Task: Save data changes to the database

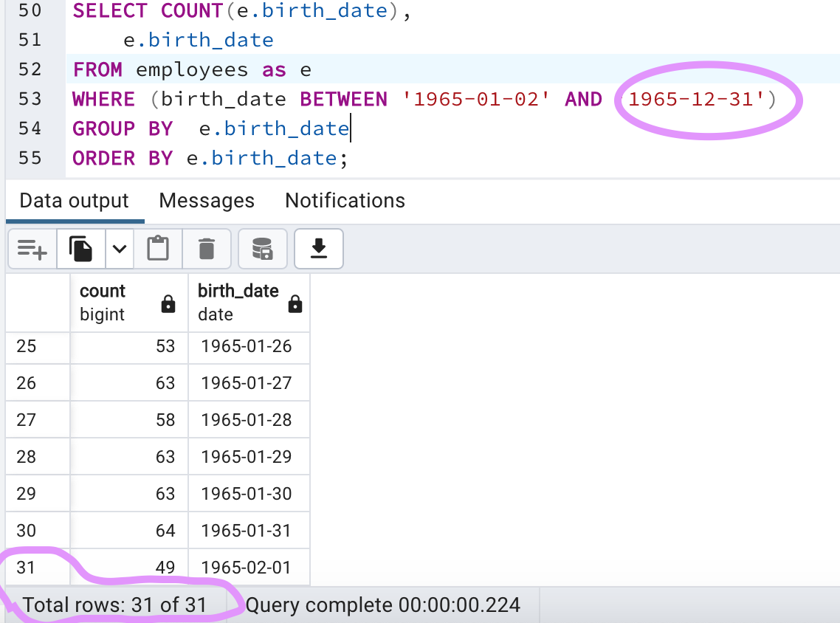Action: coord(262,249)
